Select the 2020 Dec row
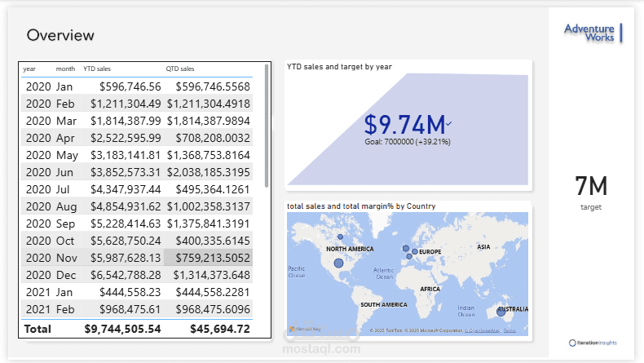Image resolution: width=644 pixels, height=363 pixels. pyautogui.click(x=137, y=275)
